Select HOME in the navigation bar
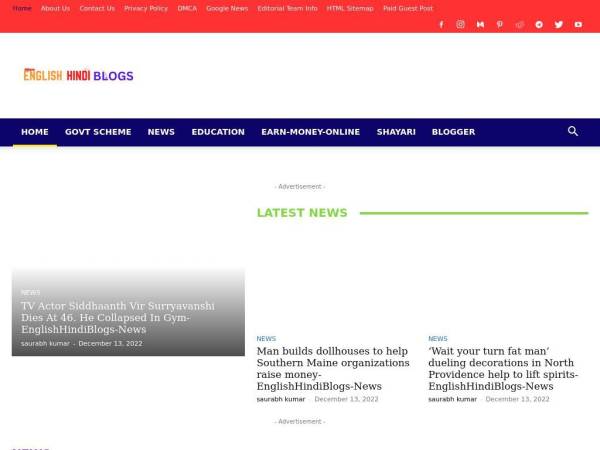600x450 pixels. pyautogui.click(x=35, y=132)
